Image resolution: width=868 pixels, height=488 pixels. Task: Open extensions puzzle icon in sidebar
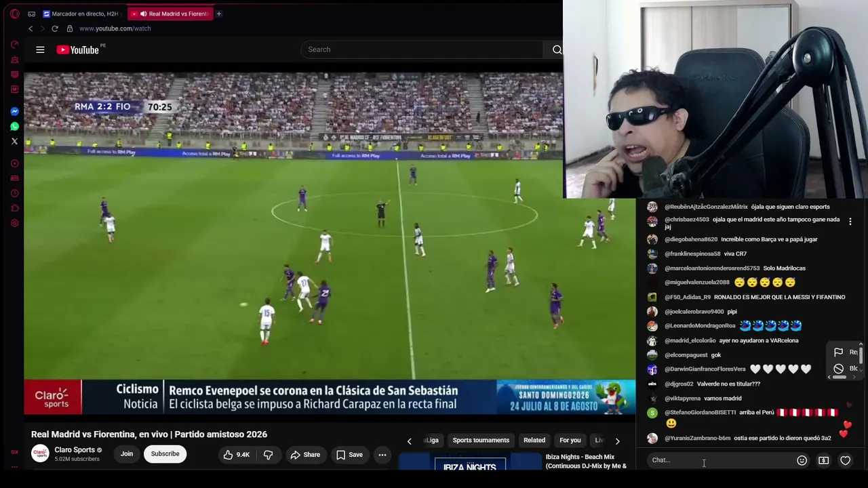(x=15, y=208)
